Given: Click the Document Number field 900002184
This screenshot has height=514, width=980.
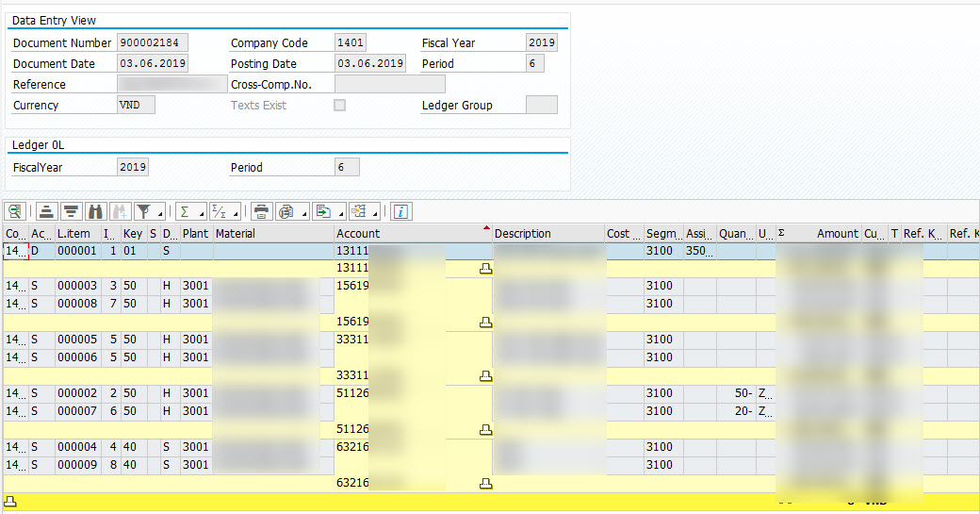Looking at the screenshot, I should 153,43.
